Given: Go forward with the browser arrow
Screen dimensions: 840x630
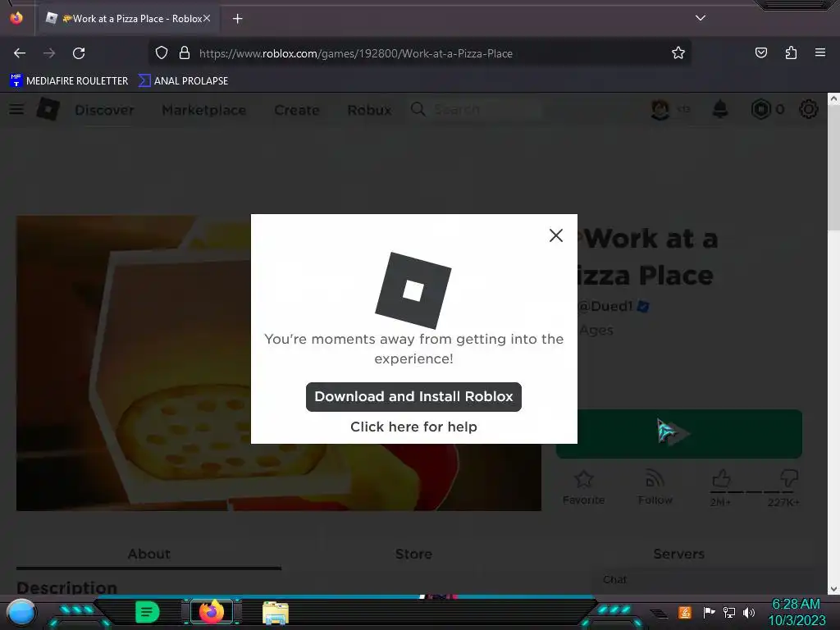Looking at the screenshot, I should (49, 53).
